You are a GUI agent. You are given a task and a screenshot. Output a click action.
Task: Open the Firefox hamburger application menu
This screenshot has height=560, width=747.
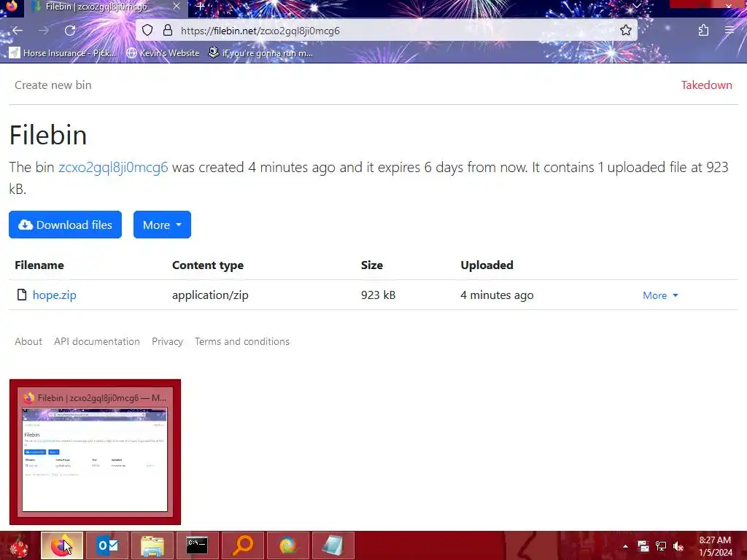729,31
